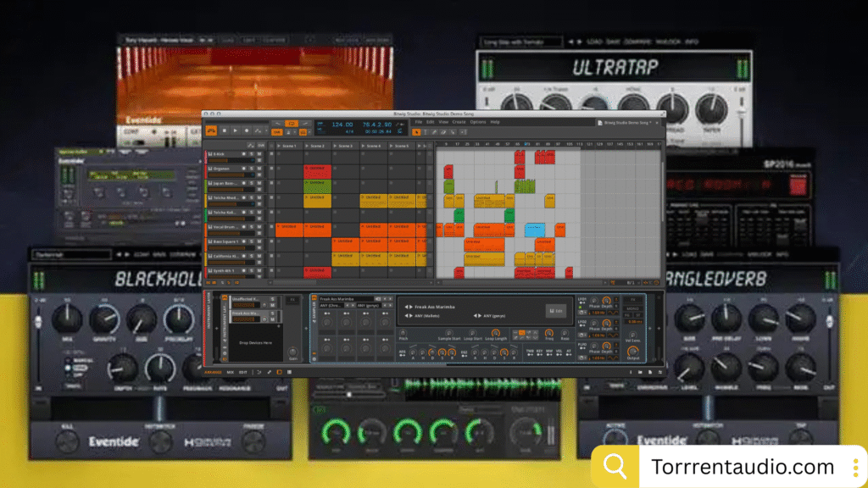The height and width of the screenshot is (488, 868).
Task: Select the pointer tool in Bitwig toolbar
Action: click(416, 131)
